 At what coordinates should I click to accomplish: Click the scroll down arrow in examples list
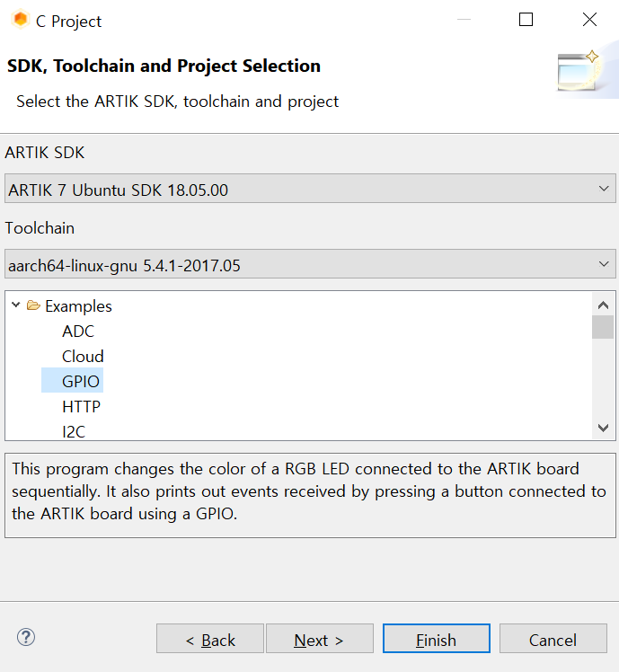603,428
